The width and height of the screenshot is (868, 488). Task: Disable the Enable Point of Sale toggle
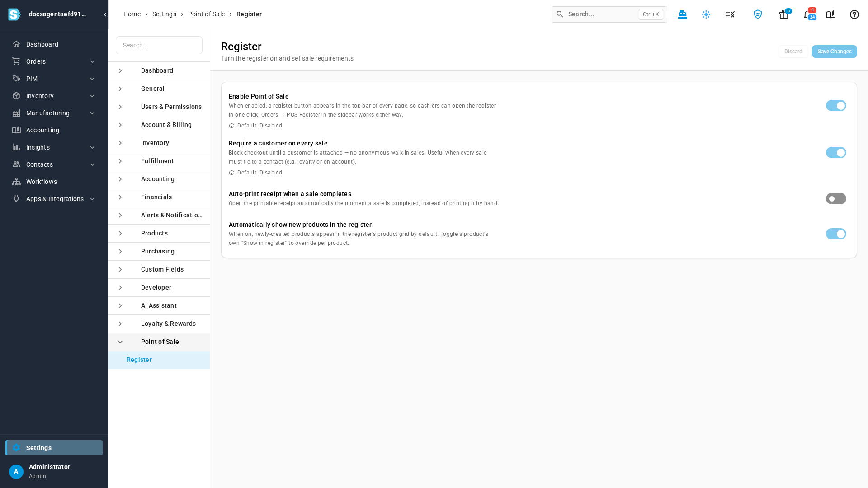(836, 106)
